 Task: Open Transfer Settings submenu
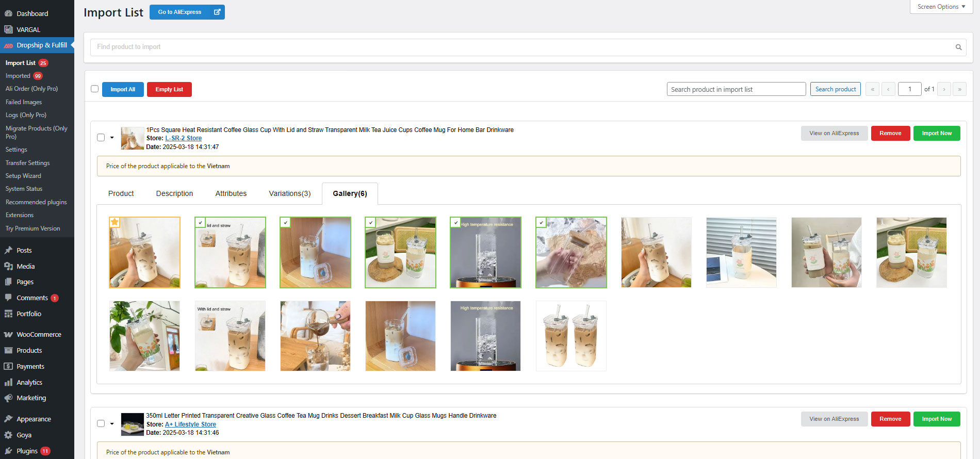[x=28, y=163]
